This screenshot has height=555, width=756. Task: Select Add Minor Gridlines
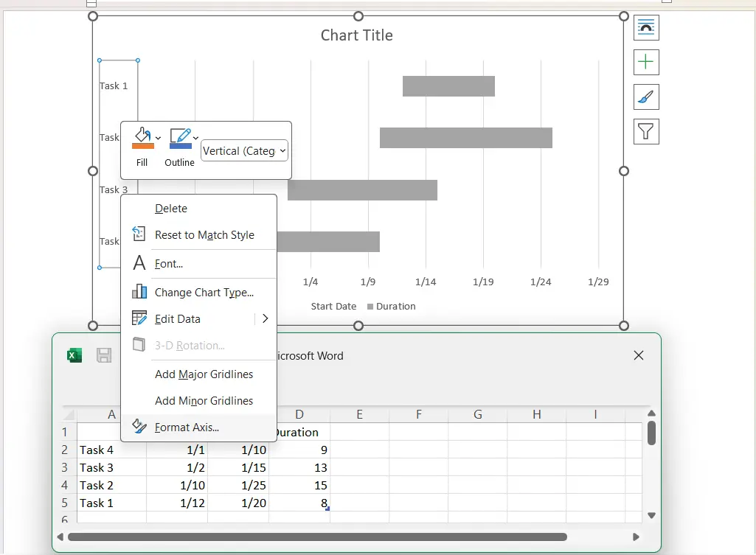[204, 401]
